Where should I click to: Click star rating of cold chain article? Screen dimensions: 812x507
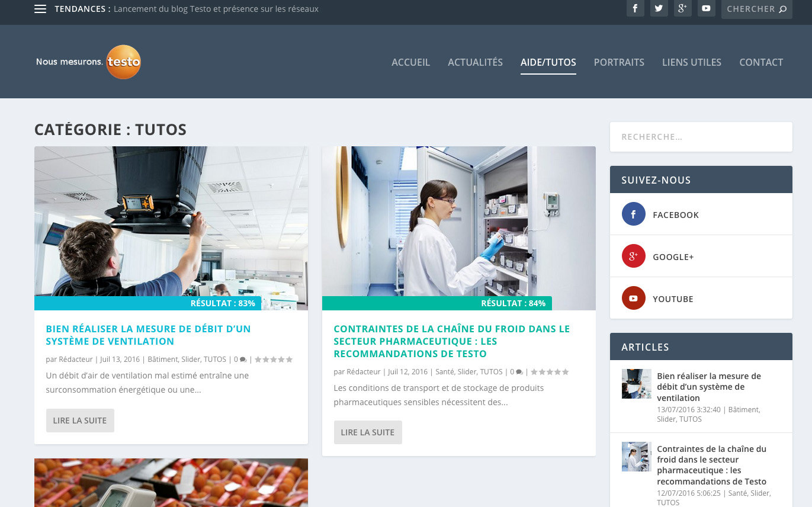550,372
